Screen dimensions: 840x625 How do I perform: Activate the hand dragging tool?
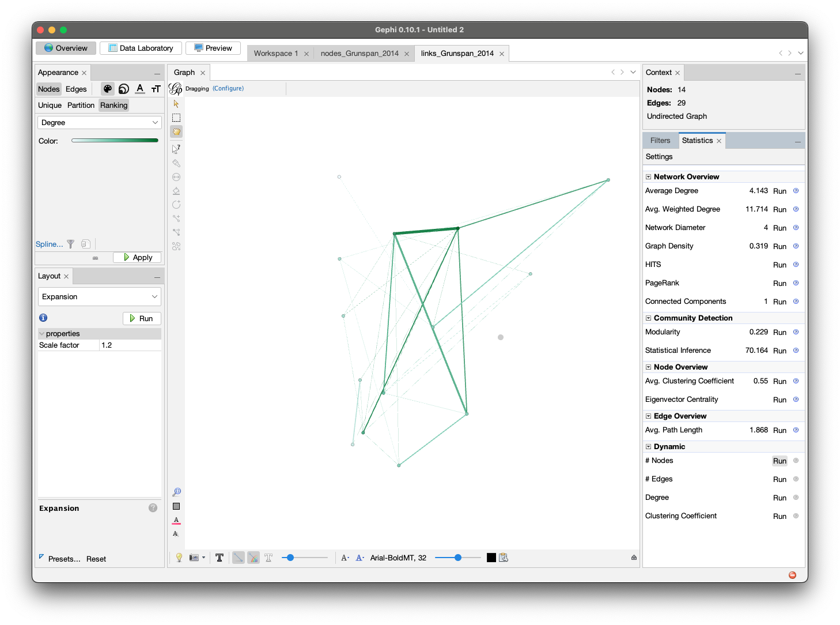(176, 131)
